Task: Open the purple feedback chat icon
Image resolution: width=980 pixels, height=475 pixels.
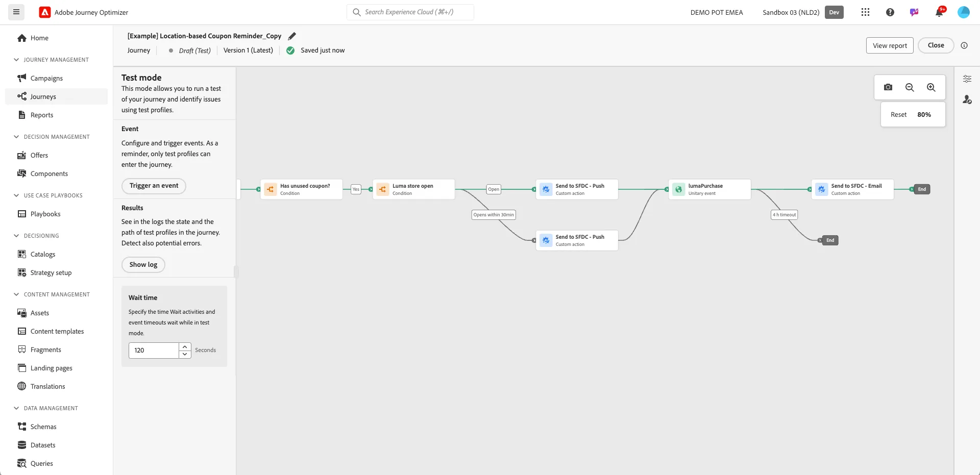Action: click(x=914, y=12)
